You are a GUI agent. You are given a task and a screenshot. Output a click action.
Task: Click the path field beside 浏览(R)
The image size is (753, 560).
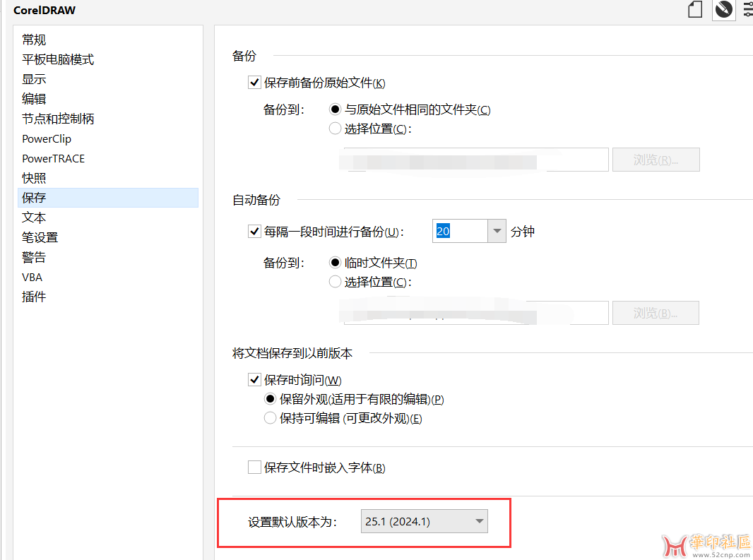pos(476,160)
